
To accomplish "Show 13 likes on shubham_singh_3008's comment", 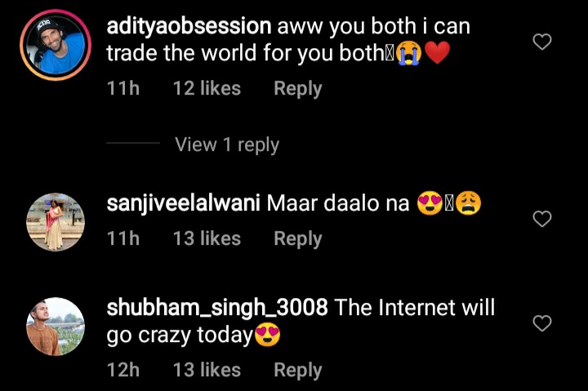I will click(x=207, y=370).
